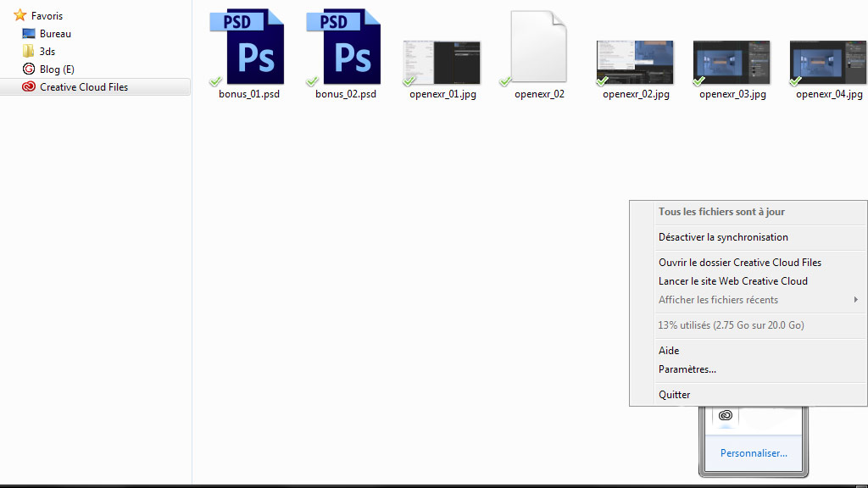Open Creative Cloud Files in the sidebar
868x488 pixels.
84,87
